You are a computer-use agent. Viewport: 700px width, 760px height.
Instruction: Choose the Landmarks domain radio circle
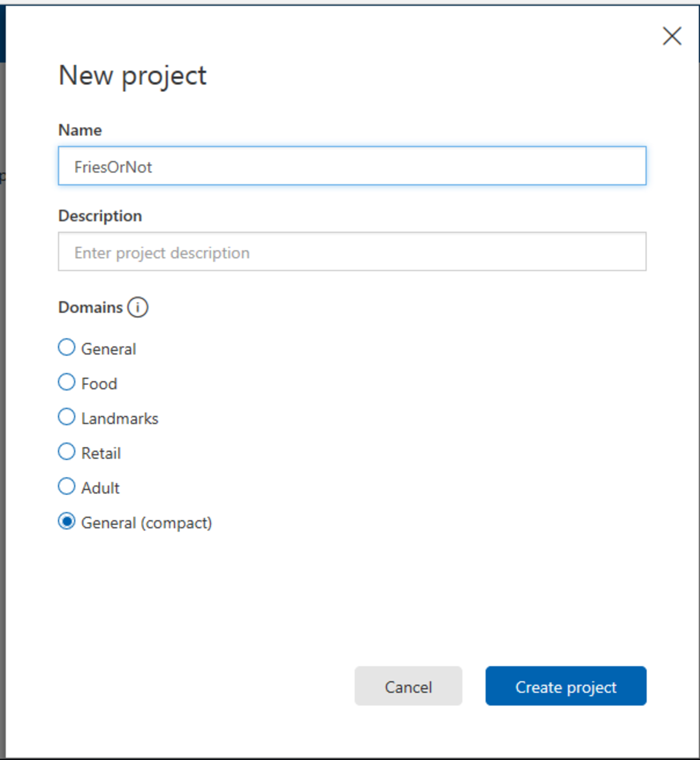[67, 417]
